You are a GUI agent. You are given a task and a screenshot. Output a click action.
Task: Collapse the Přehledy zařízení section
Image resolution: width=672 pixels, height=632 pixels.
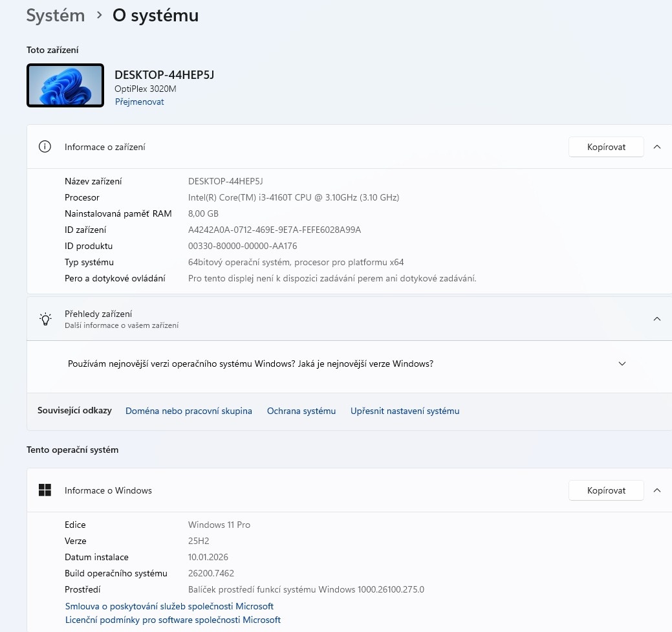click(x=657, y=318)
